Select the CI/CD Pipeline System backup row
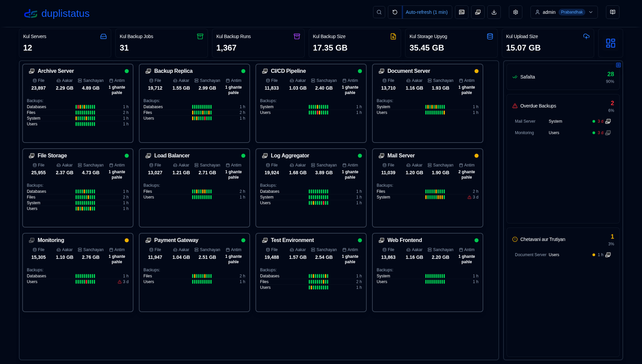Screen dimensions: 642x364 pyautogui.click(x=311, y=107)
